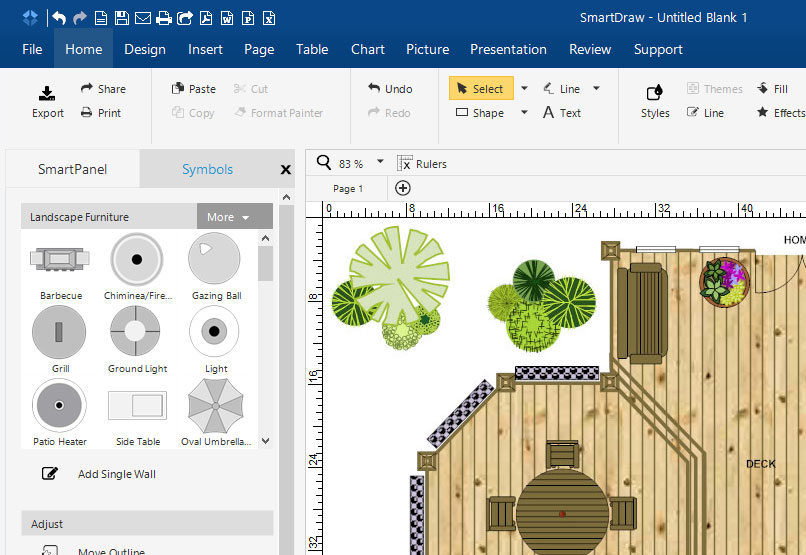Screen dimensions: 806x555
Task: Click the Paste button
Action: pos(193,89)
